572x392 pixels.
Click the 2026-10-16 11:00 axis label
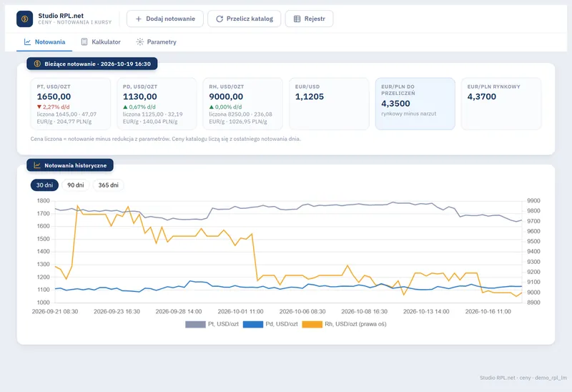[x=488, y=312]
